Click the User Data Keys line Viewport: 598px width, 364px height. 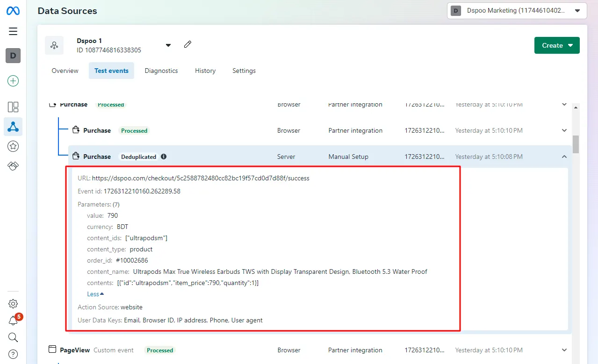click(x=170, y=320)
